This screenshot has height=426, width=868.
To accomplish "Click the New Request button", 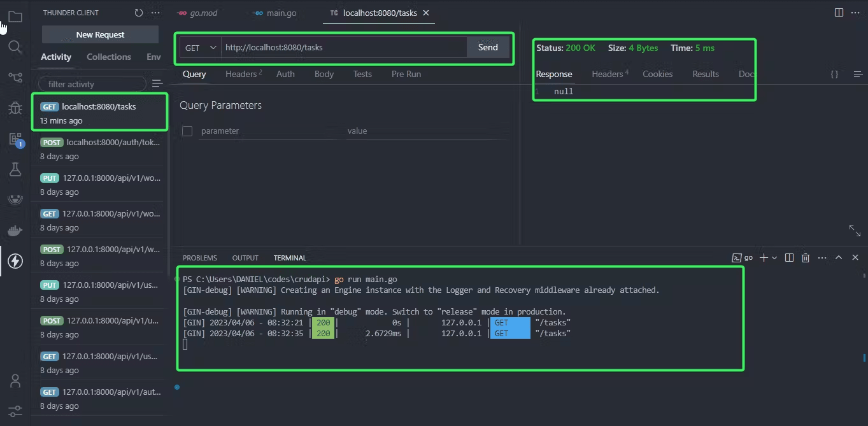I will point(100,34).
